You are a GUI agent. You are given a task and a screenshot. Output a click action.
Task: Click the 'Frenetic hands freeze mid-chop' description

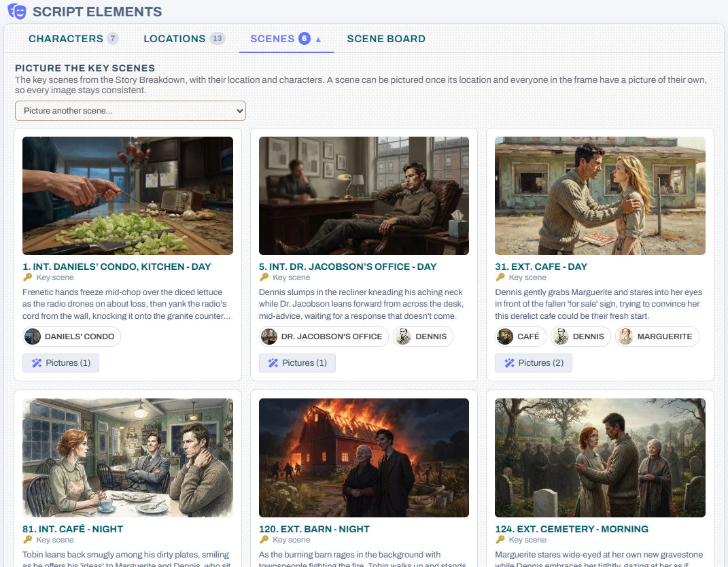126,304
